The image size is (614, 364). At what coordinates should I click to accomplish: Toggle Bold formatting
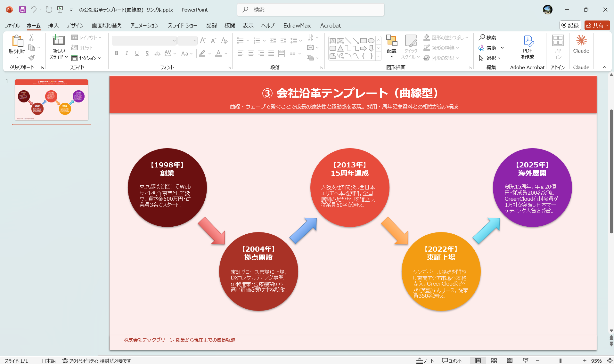[x=117, y=53]
